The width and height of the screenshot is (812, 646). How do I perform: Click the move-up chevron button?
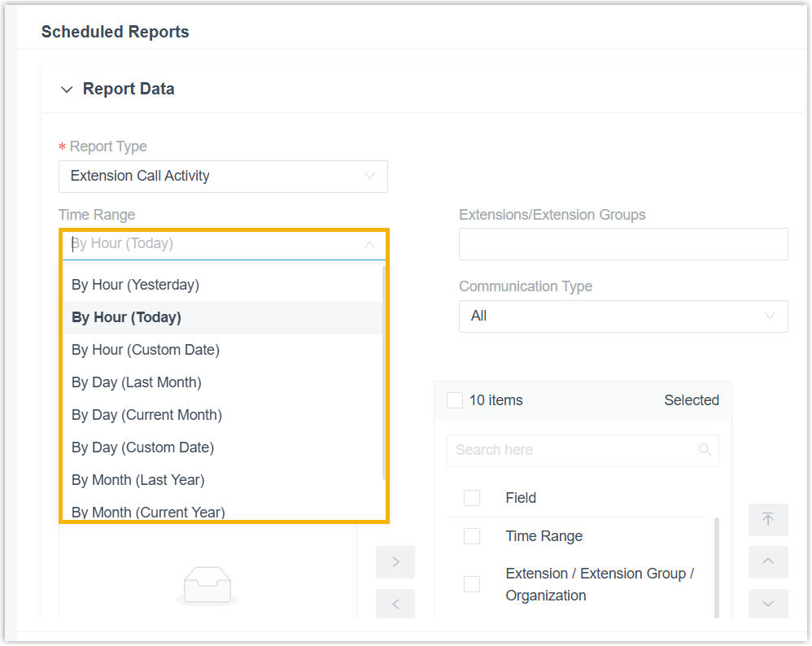tap(768, 561)
